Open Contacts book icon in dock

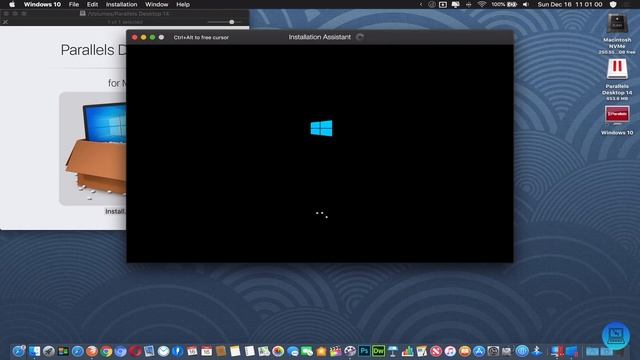[x=221, y=351]
